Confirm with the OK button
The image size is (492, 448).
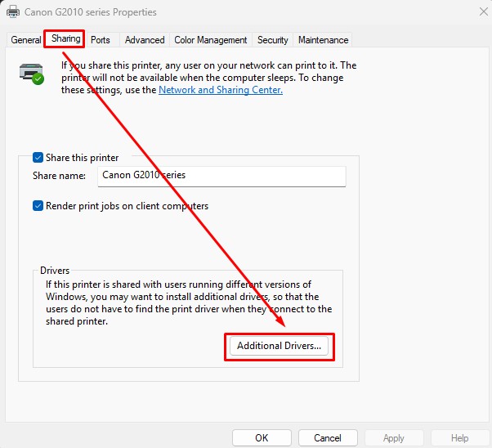[262, 438]
